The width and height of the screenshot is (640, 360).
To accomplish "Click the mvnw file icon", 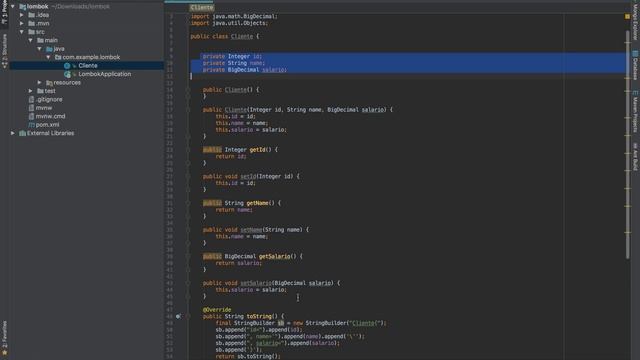I will (31, 108).
